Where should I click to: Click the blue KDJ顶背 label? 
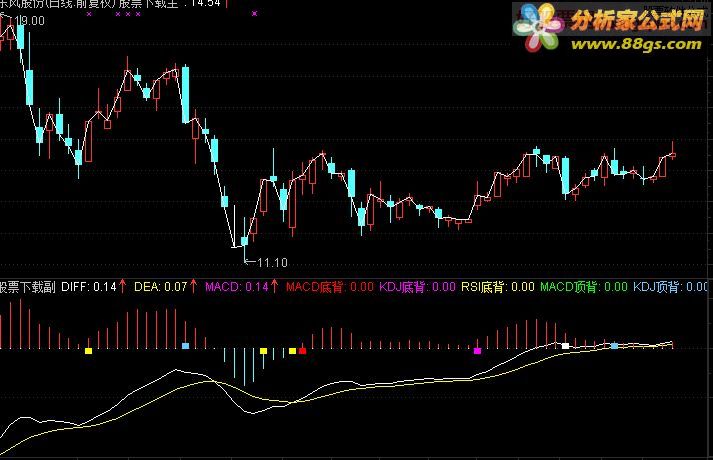pyautogui.click(x=671, y=287)
